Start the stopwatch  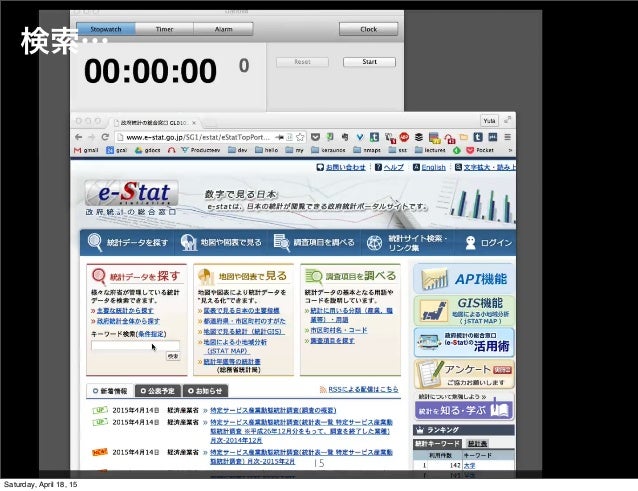(x=369, y=62)
